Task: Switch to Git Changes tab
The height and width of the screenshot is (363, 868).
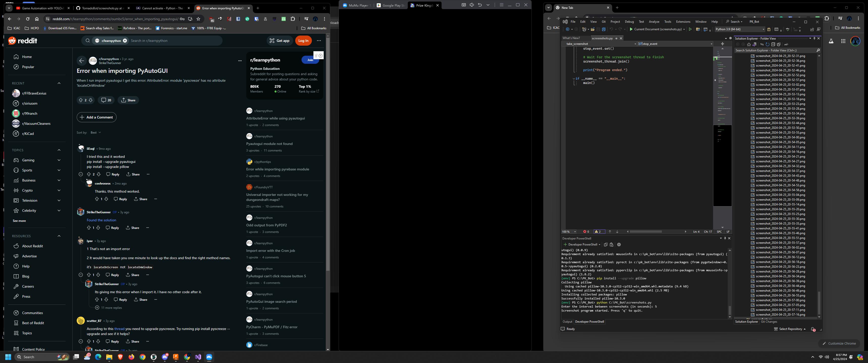Action: 769,322
